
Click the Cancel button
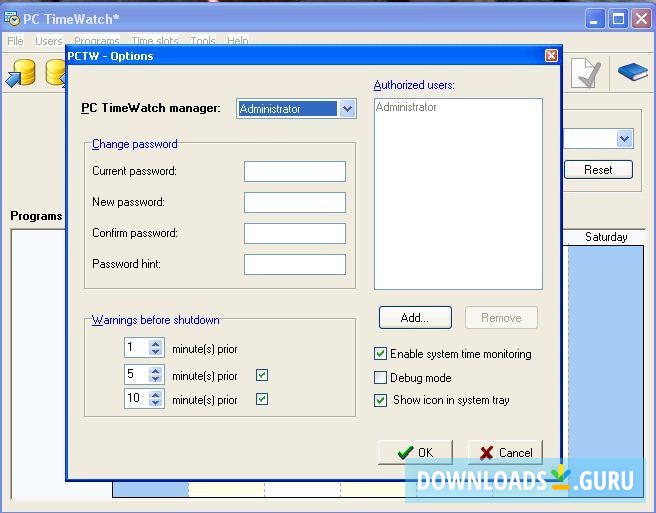505,452
